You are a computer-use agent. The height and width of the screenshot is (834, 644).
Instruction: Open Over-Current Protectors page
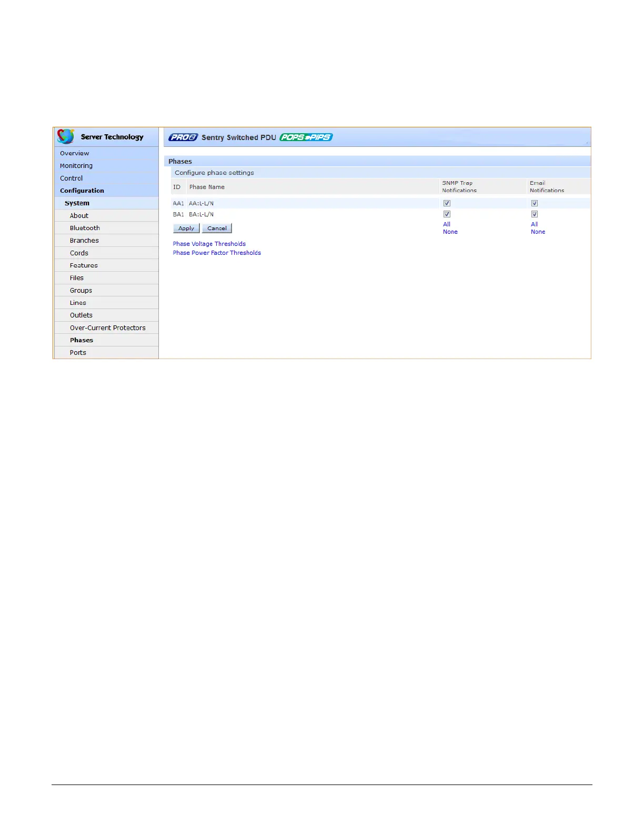click(x=107, y=328)
